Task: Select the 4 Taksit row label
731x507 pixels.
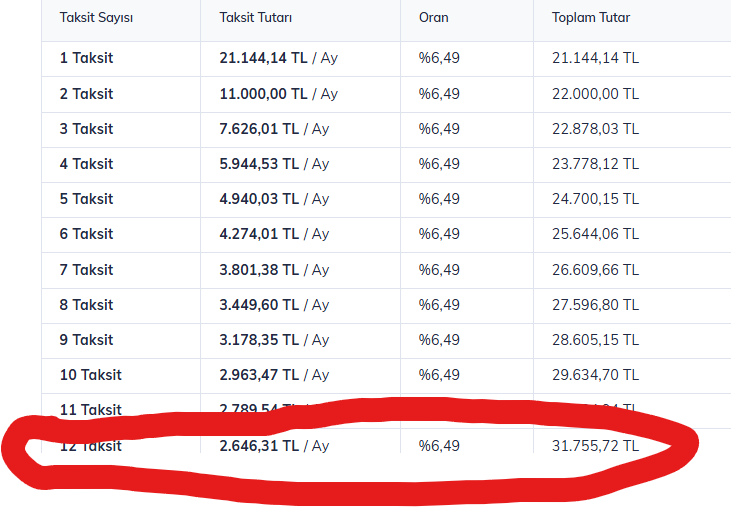Action: pyautogui.click(x=86, y=164)
